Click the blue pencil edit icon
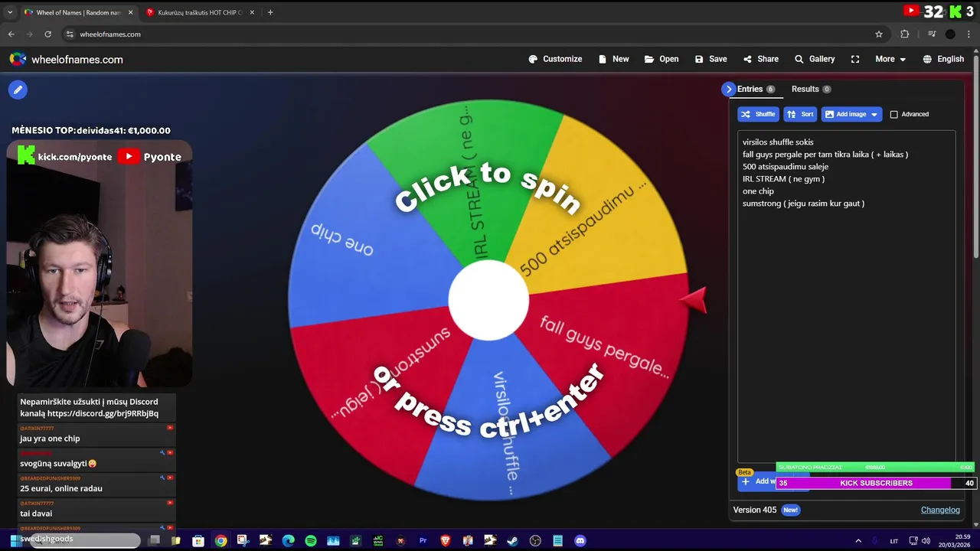The width and height of the screenshot is (980, 551). point(18,90)
